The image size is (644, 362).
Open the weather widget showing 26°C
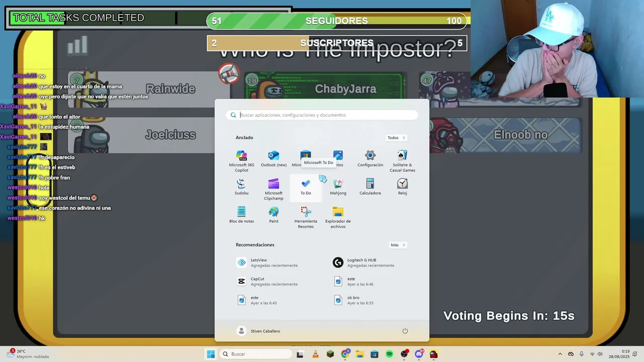28,354
